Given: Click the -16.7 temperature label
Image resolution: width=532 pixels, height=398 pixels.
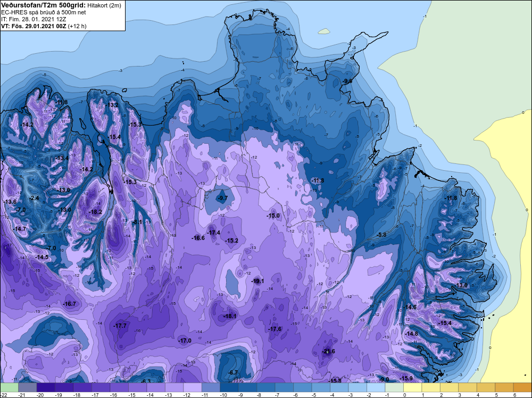Looking at the screenshot, I should pos(70,304).
